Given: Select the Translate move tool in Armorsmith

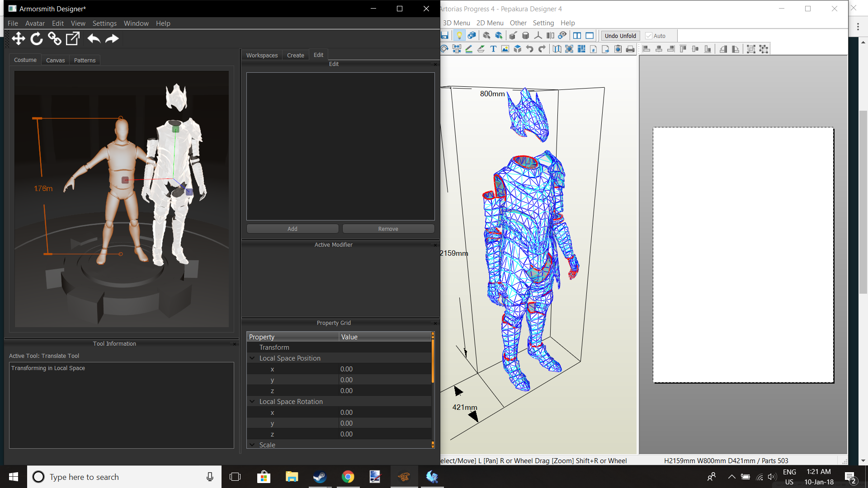Looking at the screenshot, I should [19, 39].
